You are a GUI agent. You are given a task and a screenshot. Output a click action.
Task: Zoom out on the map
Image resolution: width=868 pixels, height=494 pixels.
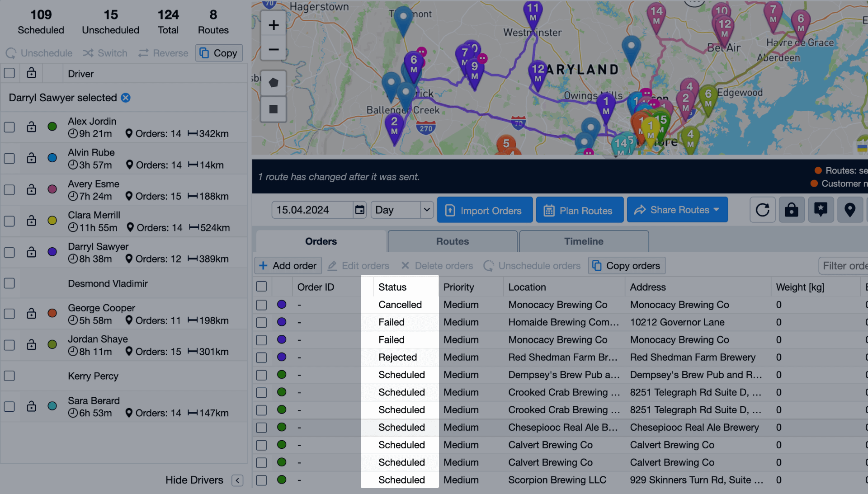pos(274,49)
